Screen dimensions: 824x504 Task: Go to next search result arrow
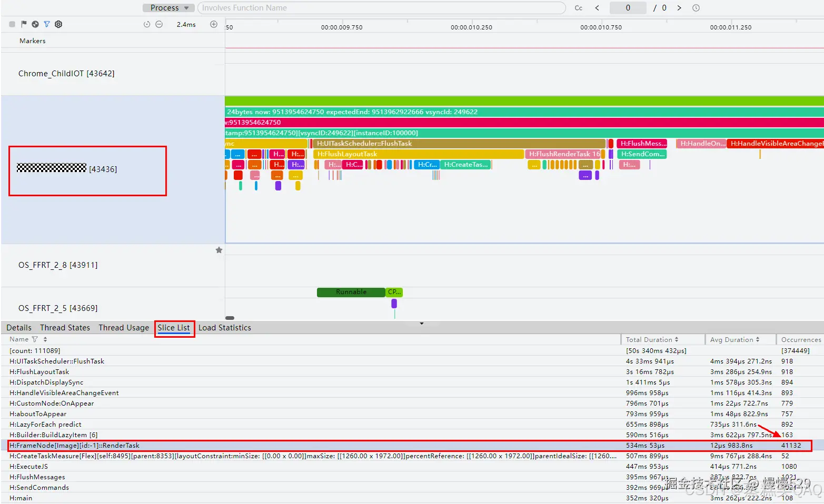pyautogui.click(x=679, y=8)
